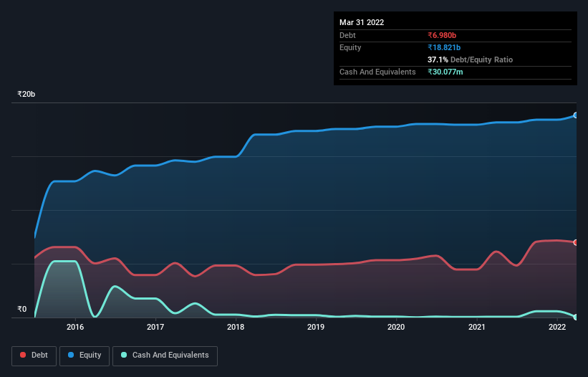
Task: Toggle Cash And Equivalents legend button
Action: [x=165, y=355]
